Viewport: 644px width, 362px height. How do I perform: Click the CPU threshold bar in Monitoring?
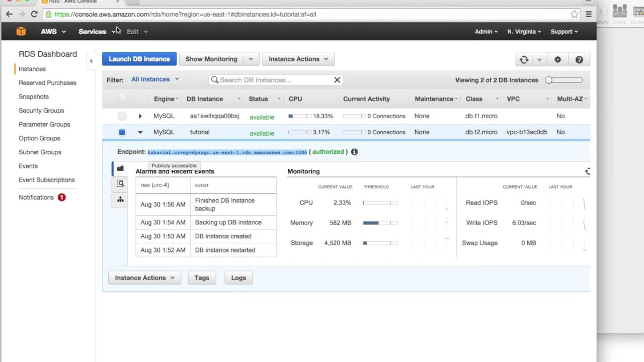[380, 203]
